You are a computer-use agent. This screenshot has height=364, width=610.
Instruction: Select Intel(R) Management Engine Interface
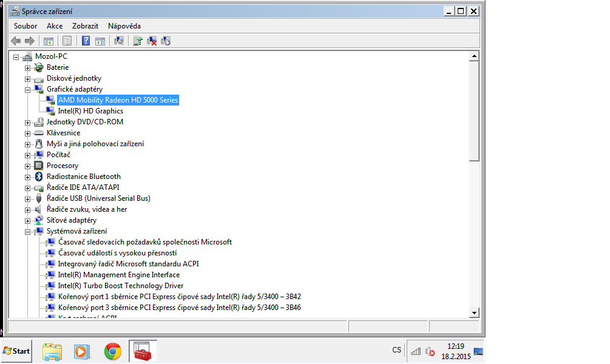118,275
